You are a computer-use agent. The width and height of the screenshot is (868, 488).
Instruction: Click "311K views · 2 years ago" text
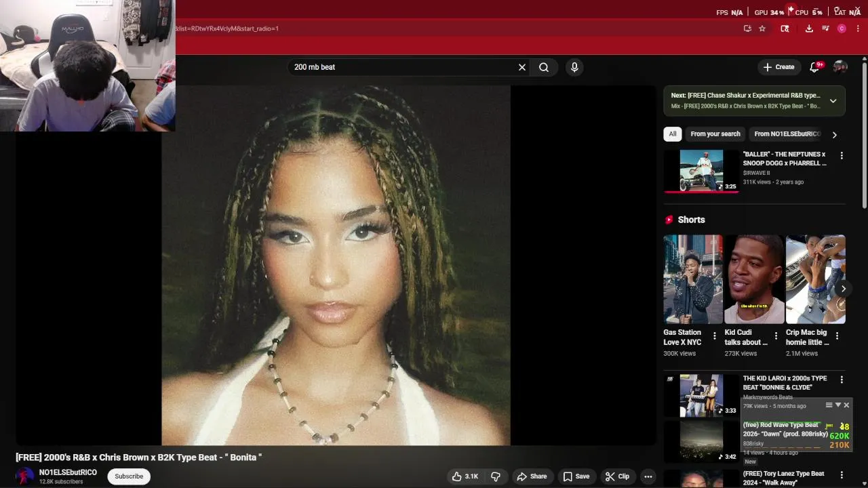(x=773, y=182)
